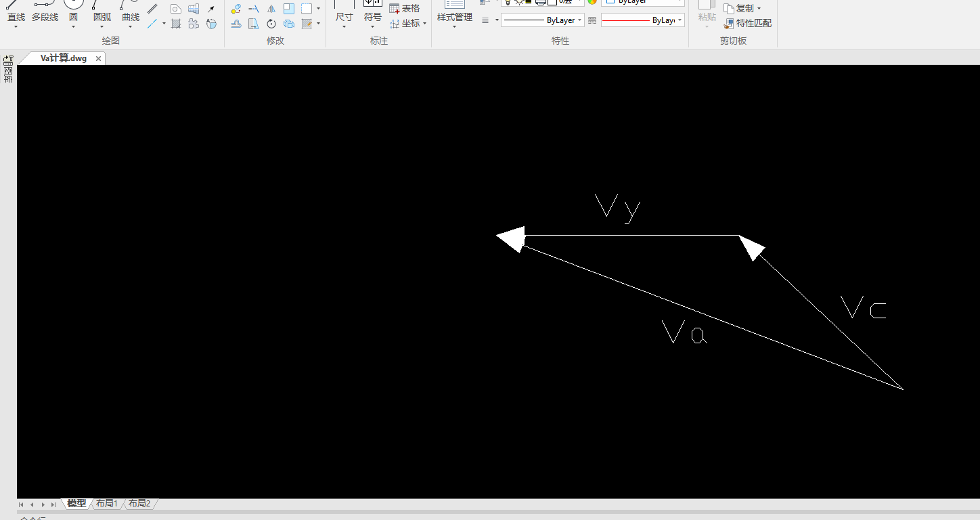
Task: Click the rotate icon in 修改 panel
Action: tap(271, 24)
